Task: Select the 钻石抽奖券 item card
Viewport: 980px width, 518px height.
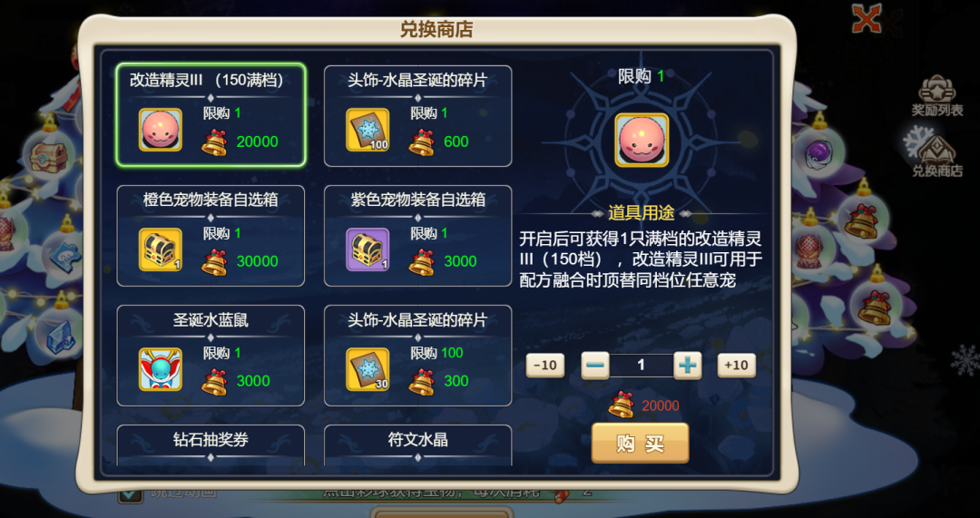Action: pyautogui.click(x=211, y=445)
